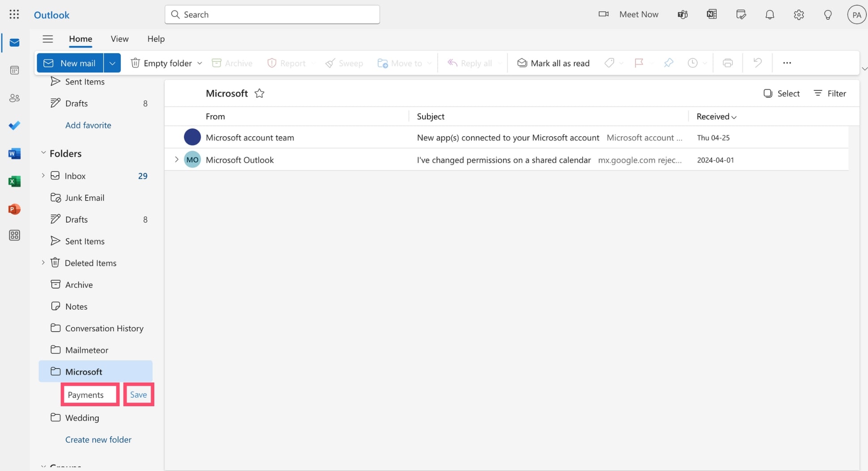The height and width of the screenshot is (471, 868).
Task: Add Microsoft folder to favorites star
Action: click(x=259, y=93)
